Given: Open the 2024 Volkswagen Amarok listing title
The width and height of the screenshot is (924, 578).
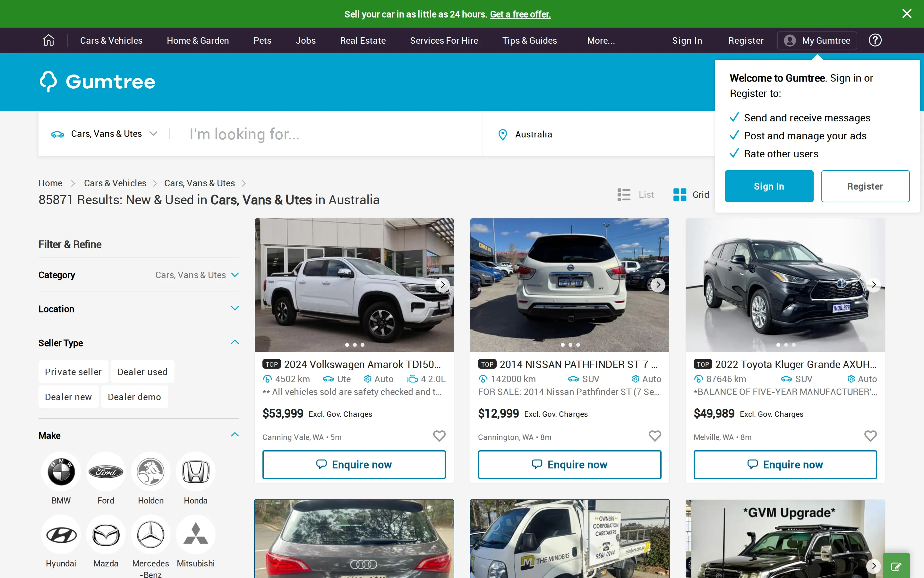Looking at the screenshot, I should pyautogui.click(x=362, y=364).
